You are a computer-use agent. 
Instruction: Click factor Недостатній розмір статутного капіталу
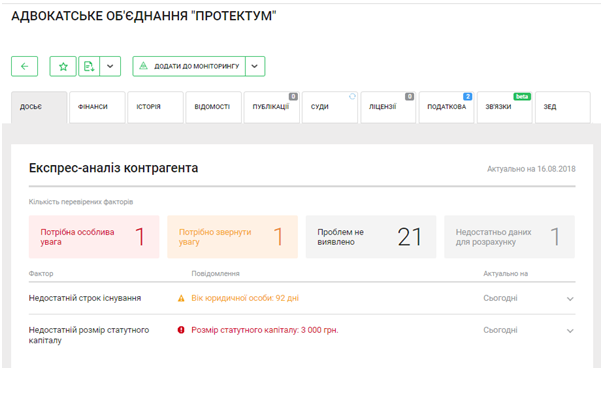(x=89, y=335)
